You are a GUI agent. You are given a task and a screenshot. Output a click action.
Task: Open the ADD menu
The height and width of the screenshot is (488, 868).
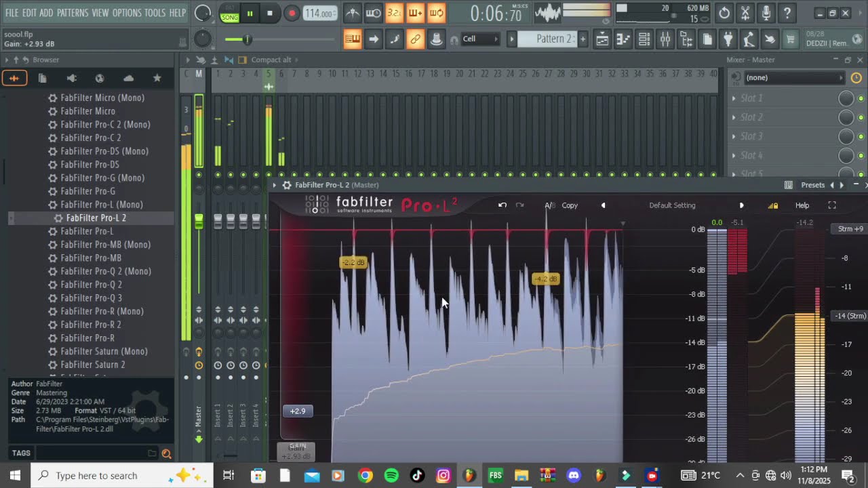pyautogui.click(x=46, y=13)
